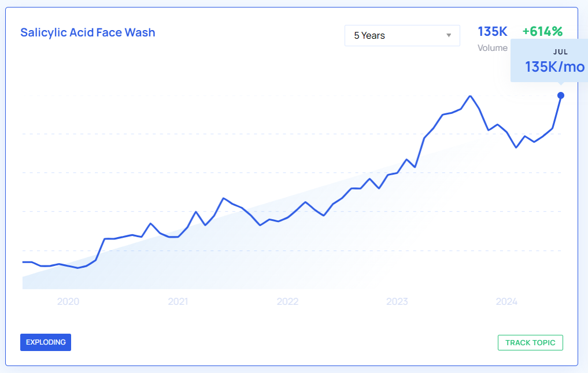This screenshot has height=373, width=588.
Task: Click the JUL month label in the tooltip
Action: tap(560, 52)
